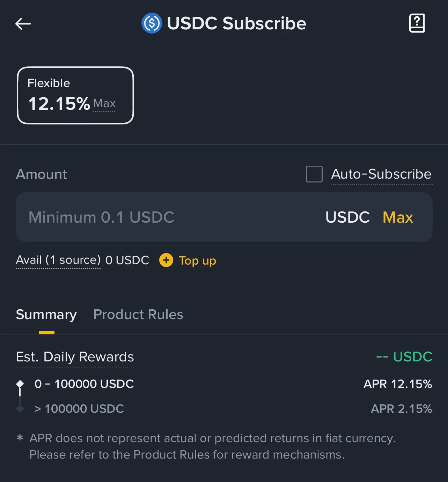Image resolution: width=448 pixels, height=482 pixels.
Task: Open the help guide book icon
Action: coord(417,23)
